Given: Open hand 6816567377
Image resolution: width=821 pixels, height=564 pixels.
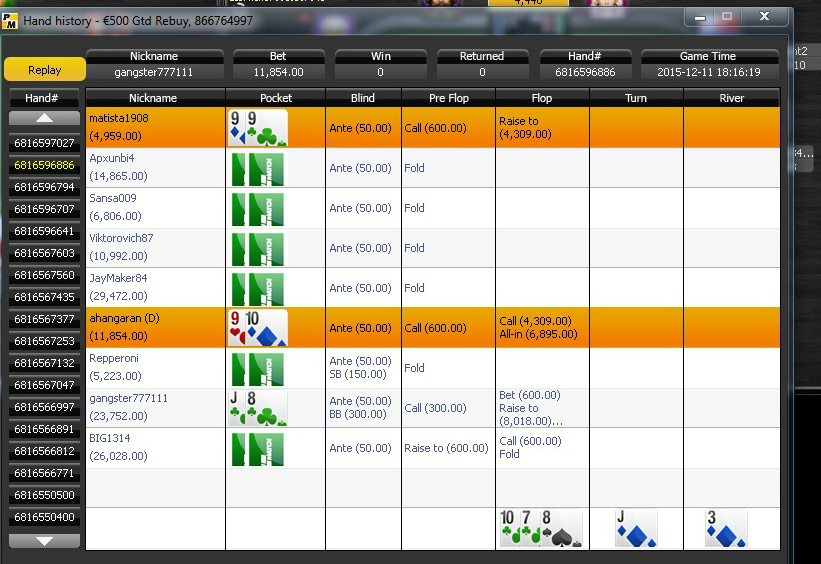Looking at the screenshot, I should [x=45, y=319].
